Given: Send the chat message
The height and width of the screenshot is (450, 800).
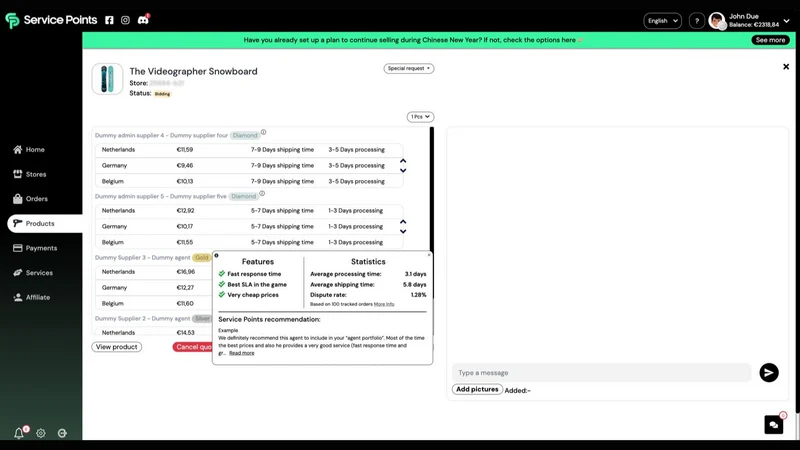Looking at the screenshot, I should point(768,372).
